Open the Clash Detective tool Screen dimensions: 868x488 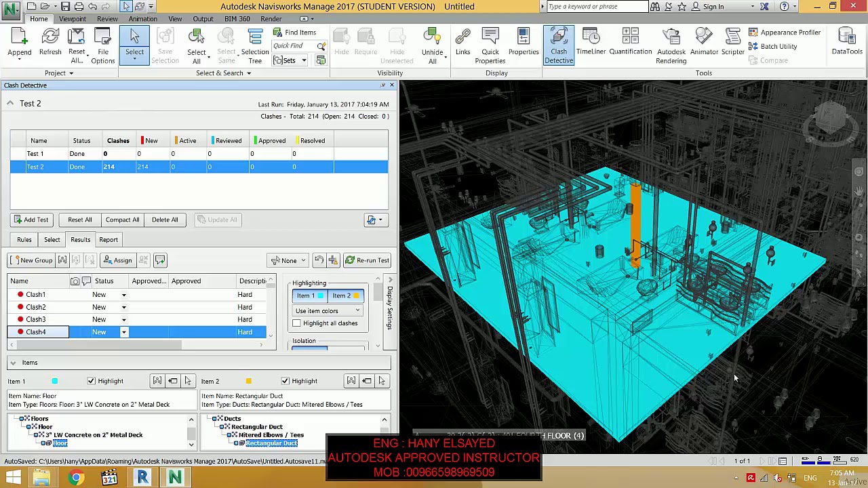(559, 46)
